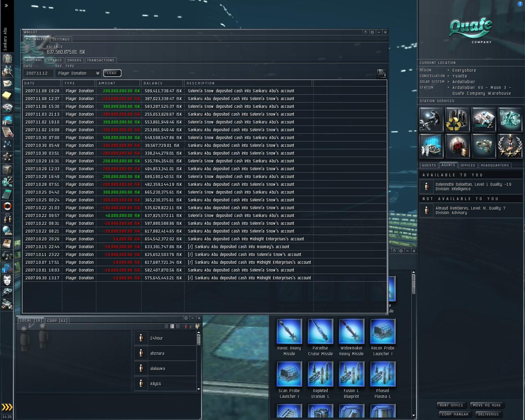This screenshot has height=420, width=525.
Task: Open the Science and Industry lab service
Action: 431,146
